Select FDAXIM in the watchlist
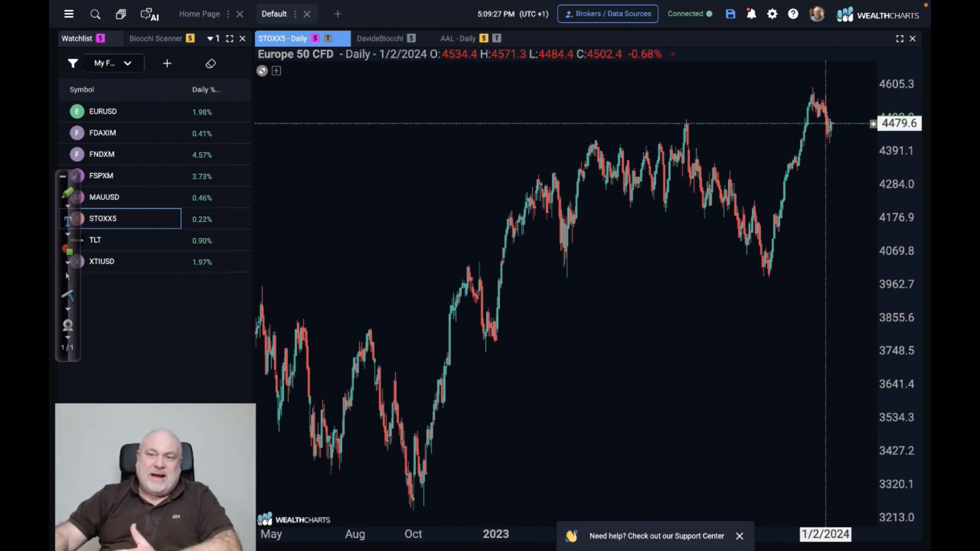Viewport: 980px width, 551px height. coord(155,133)
